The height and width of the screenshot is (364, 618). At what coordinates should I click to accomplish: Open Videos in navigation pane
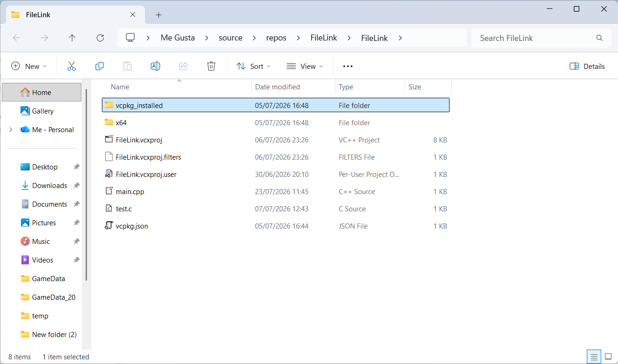pos(42,260)
